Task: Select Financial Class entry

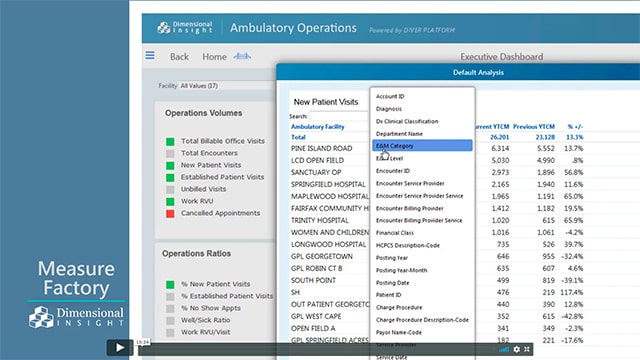Action: [395, 233]
